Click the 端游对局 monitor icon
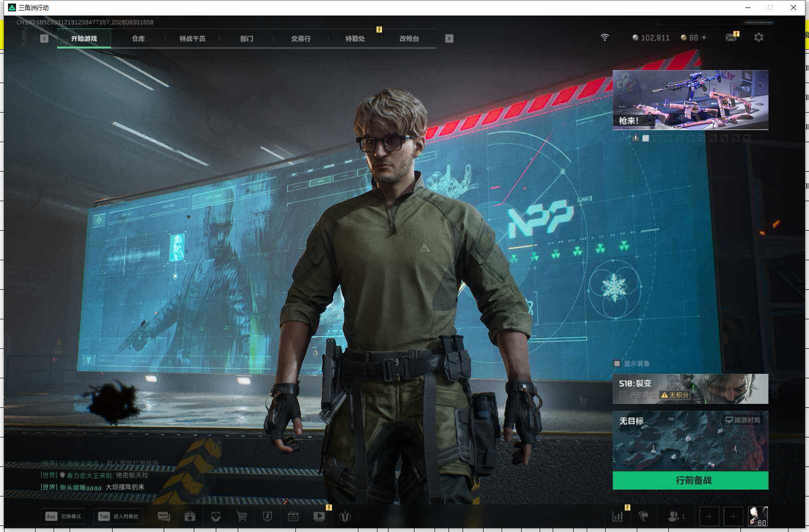 click(729, 420)
